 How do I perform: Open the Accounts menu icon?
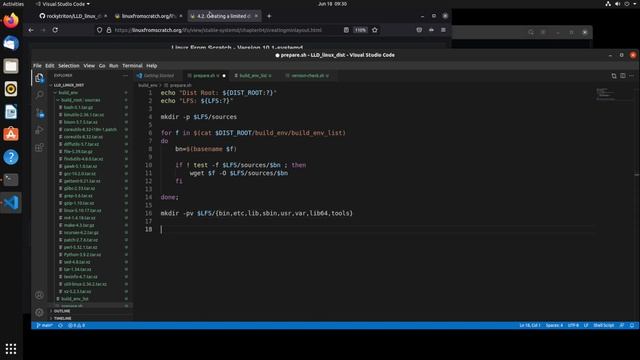[x=39, y=295]
